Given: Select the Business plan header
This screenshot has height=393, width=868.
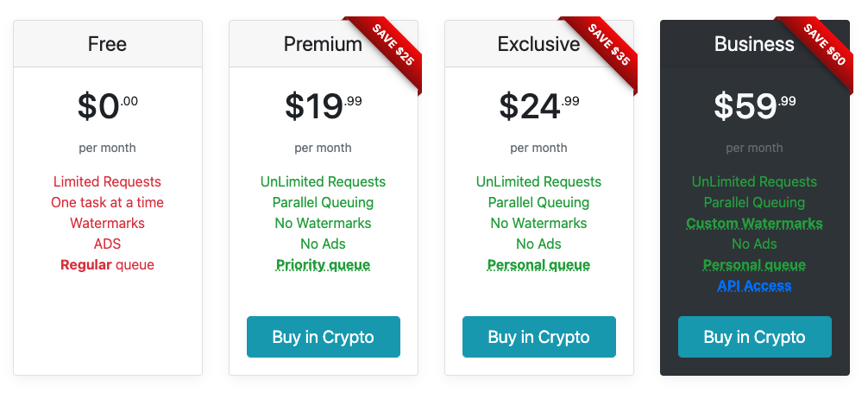Looking at the screenshot, I should coord(754,44).
